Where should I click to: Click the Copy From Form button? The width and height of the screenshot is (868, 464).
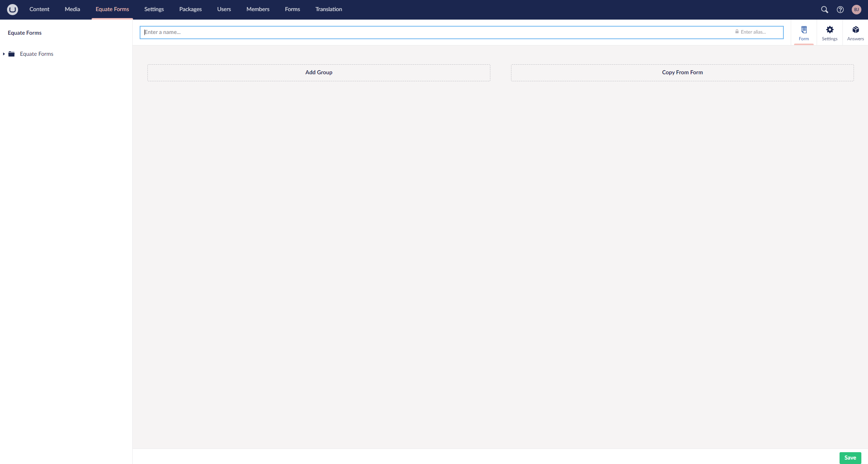[x=682, y=72]
